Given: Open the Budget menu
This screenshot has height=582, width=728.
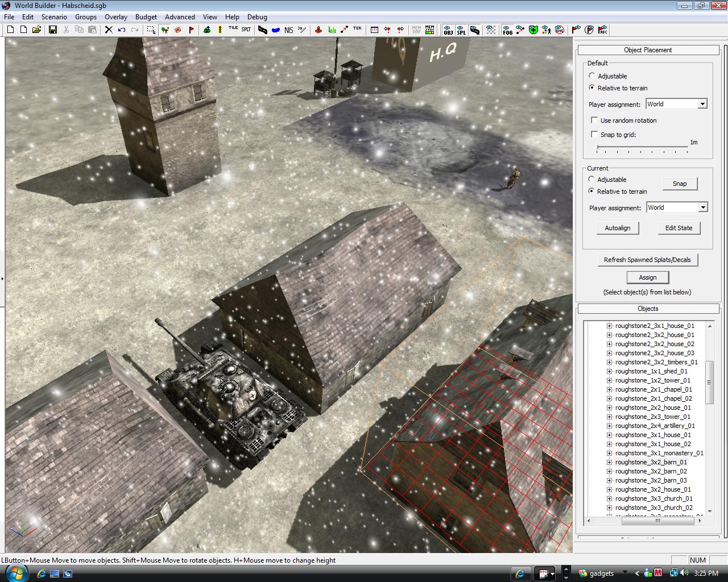Looking at the screenshot, I should click(146, 17).
